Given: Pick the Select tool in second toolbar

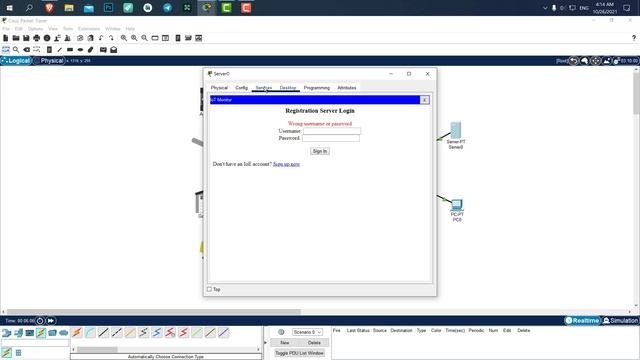Looking at the screenshot, I should [x=6, y=50].
